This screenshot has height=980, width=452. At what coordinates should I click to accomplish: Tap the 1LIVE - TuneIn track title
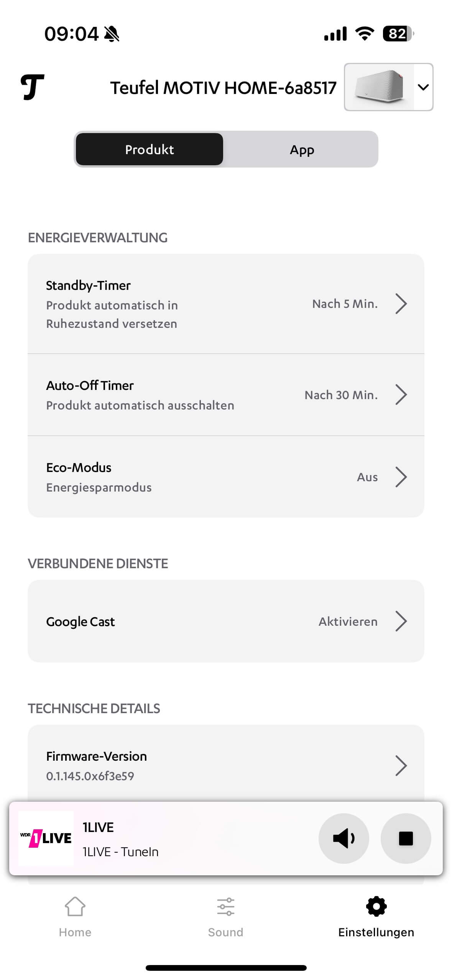coord(120,852)
